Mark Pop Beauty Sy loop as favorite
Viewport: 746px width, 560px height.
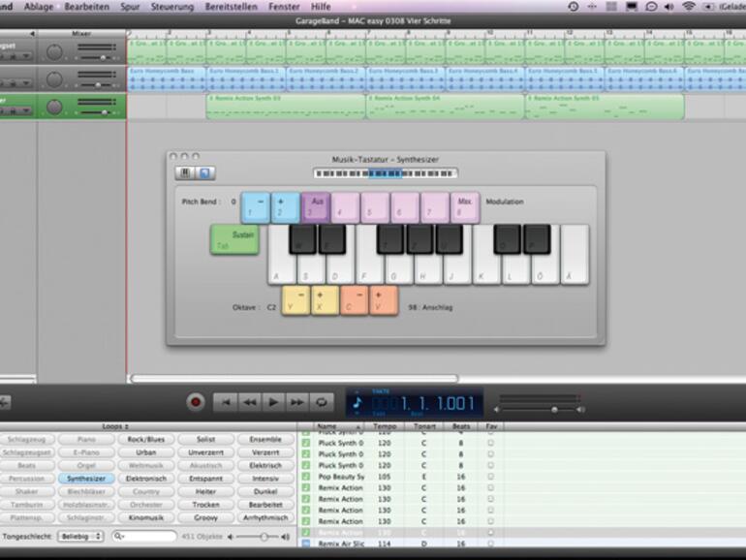(491, 477)
